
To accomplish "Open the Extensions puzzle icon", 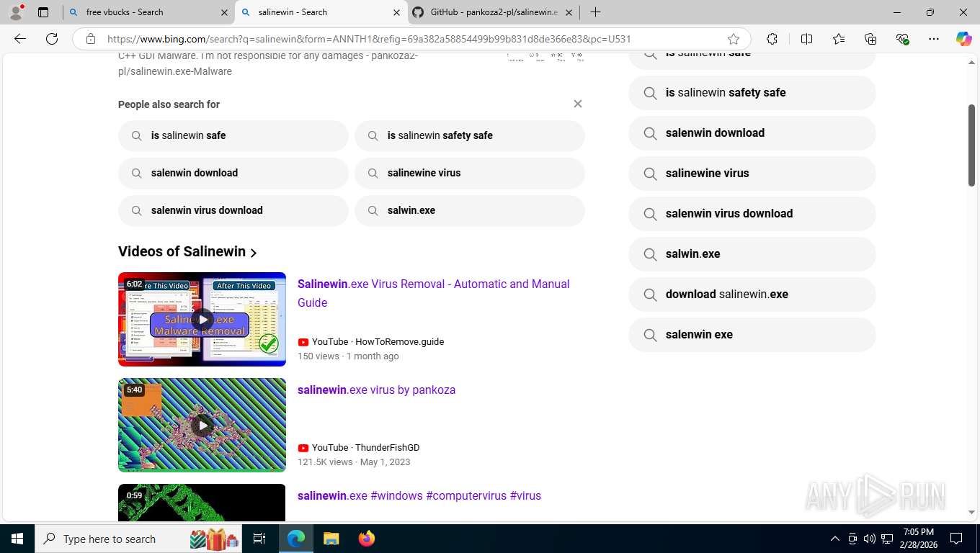I will (x=772, y=39).
